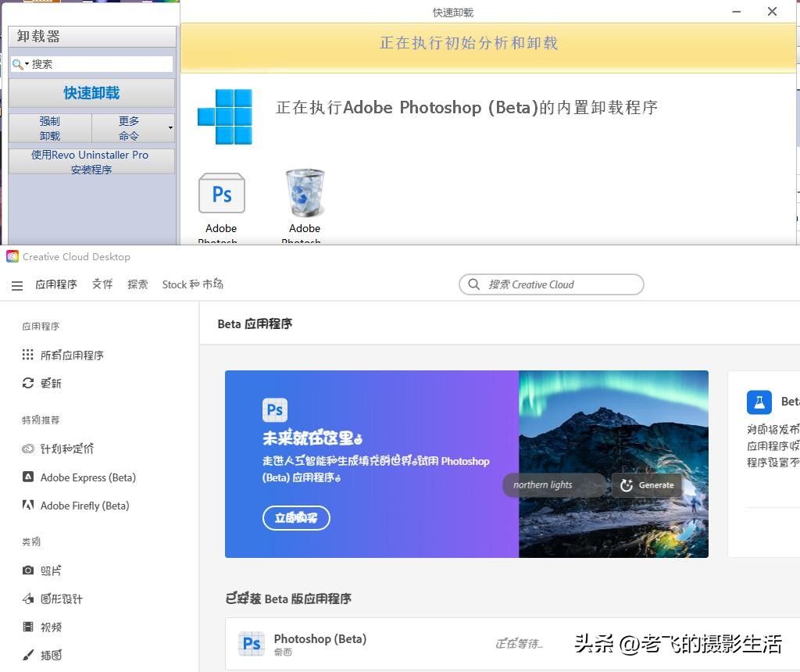Click the Beta flask icon card
This screenshot has width=800, height=672.
tap(759, 402)
